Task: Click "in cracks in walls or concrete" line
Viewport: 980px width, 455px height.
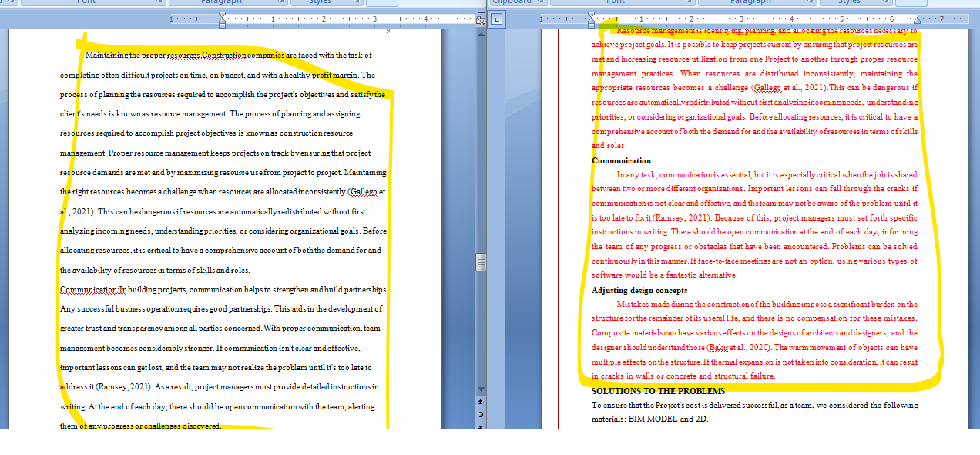Action: tap(683, 376)
